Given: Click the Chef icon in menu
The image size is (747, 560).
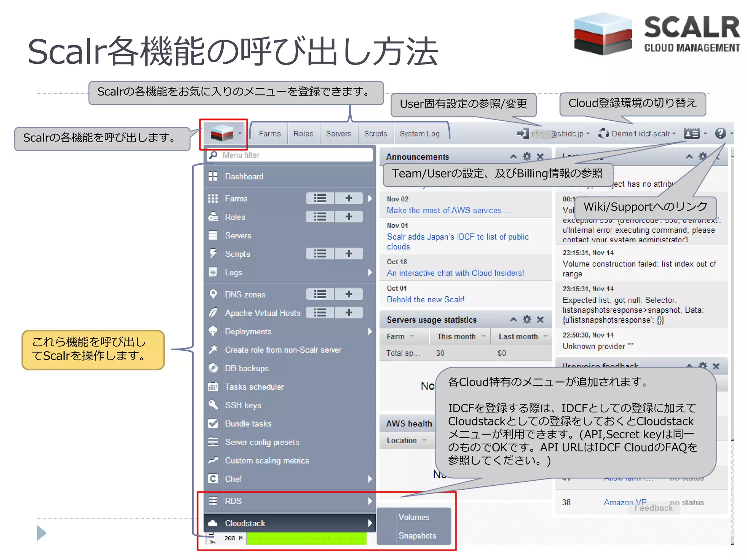Looking at the screenshot, I should click(x=213, y=479).
